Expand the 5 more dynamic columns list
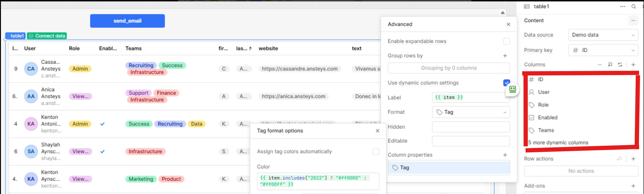Image resolution: width=644 pixels, height=194 pixels. tap(558, 142)
